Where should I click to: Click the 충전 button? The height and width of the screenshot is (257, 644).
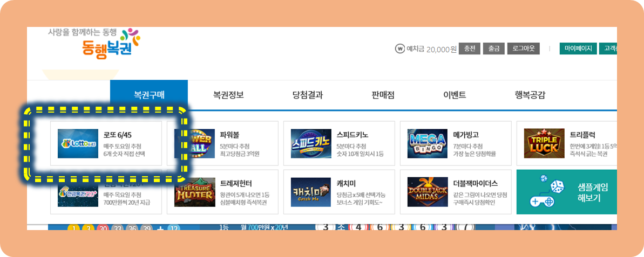click(x=470, y=48)
